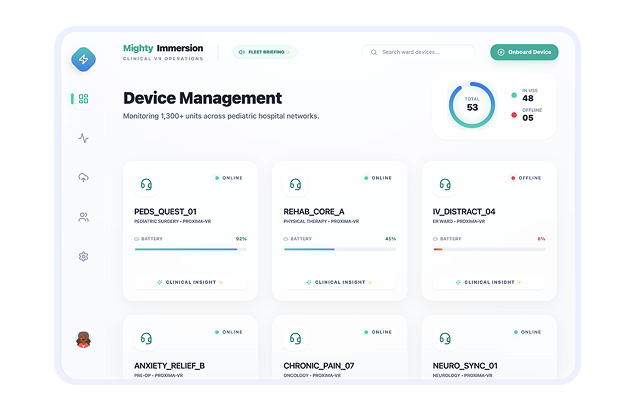
Task: Expand Clinical Insight on IV_DISTRACT_04
Action: 489,282
